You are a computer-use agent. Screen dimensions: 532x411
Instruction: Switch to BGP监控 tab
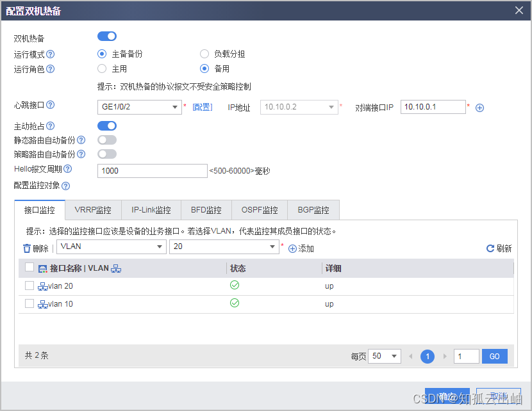(x=313, y=210)
